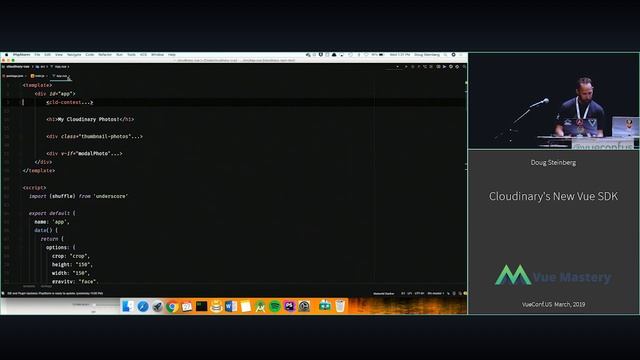This screenshot has height=360, width=640.
Task: Open the yellow Notes icon in Dock
Action: (246, 306)
